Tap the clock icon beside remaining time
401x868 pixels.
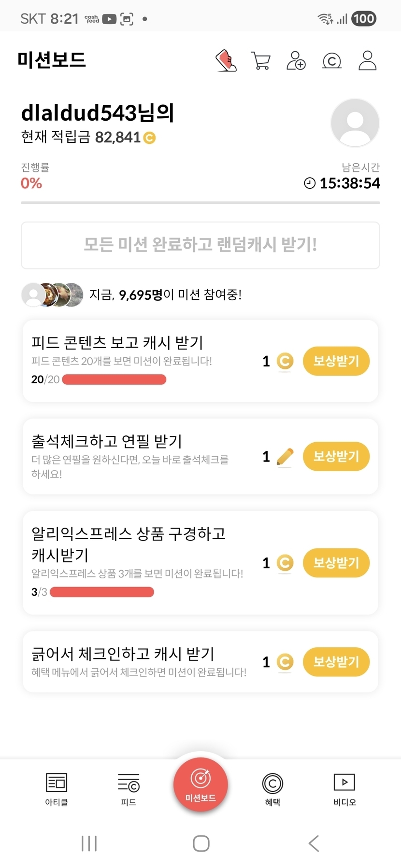(310, 183)
